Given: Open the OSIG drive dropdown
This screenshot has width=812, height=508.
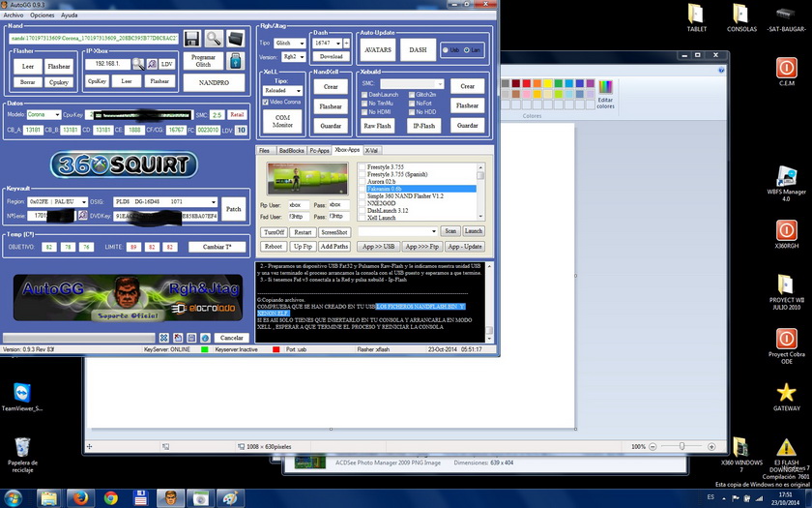Looking at the screenshot, I should [x=214, y=201].
